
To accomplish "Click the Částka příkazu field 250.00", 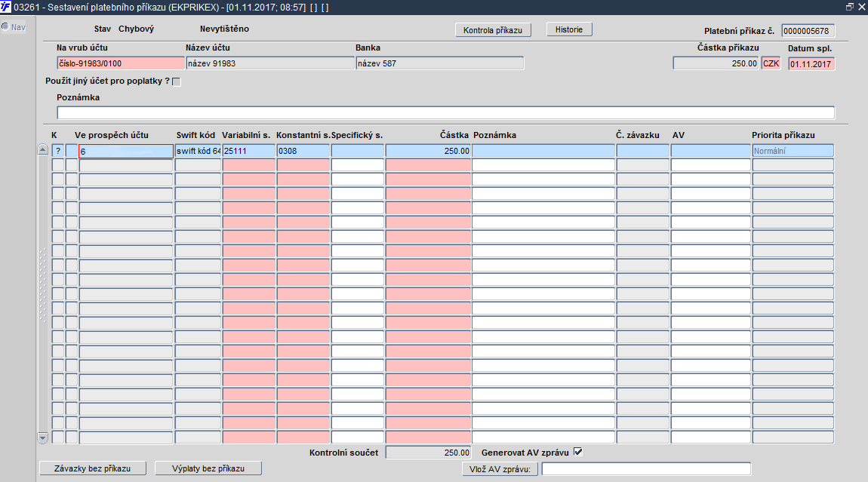I will pyautogui.click(x=716, y=63).
